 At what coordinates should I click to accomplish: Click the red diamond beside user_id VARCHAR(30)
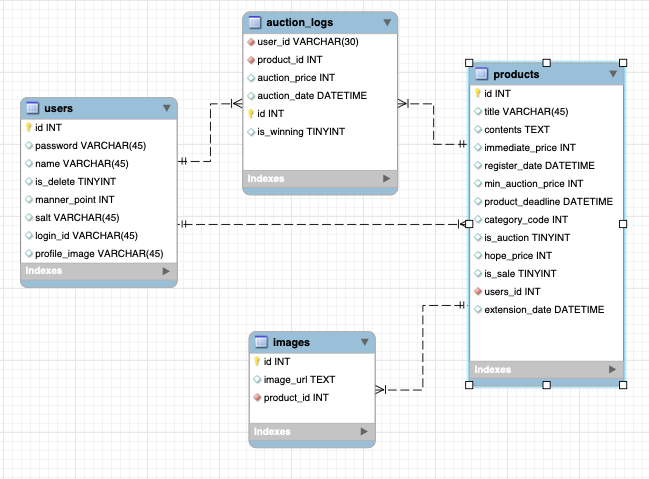(x=251, y=42)
